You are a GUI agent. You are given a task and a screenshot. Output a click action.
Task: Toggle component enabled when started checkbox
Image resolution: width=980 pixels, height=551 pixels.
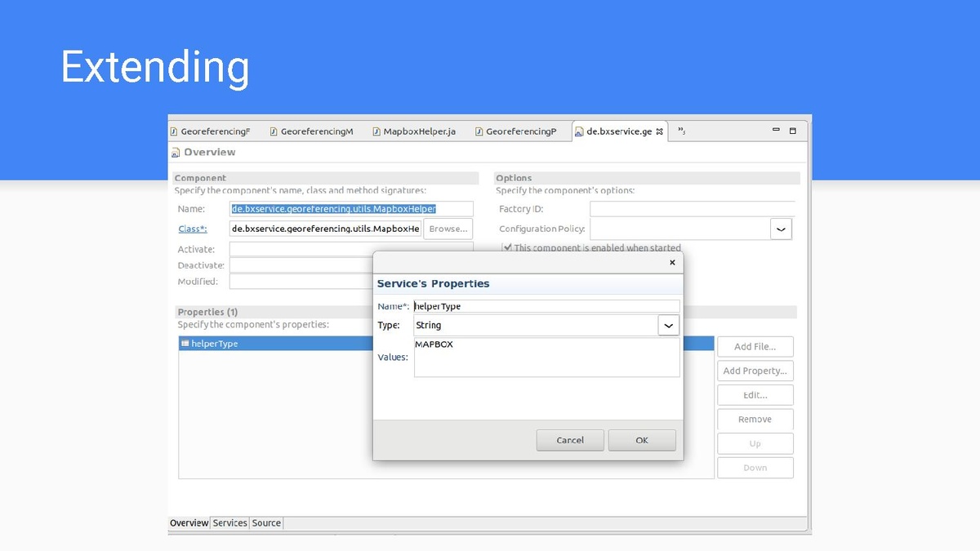coord(507,247)
